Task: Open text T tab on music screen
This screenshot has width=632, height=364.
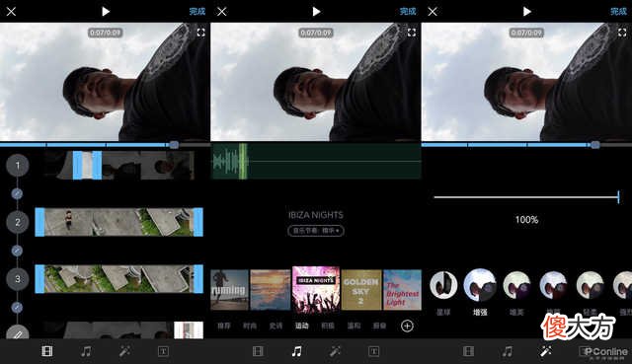Action: point(373,351)
